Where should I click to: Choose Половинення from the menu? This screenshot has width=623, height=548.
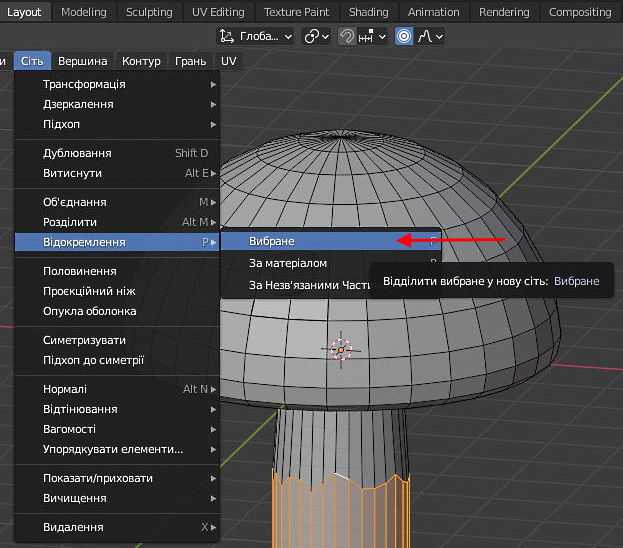(117, 271)
